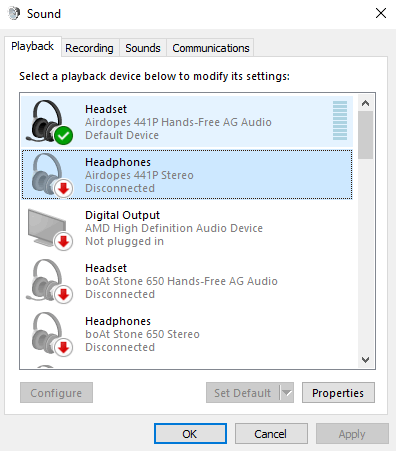Select 'Airdopes 441P Stereo' device text
The height and width of the screenshot is (451, 396).
point(139,175)
